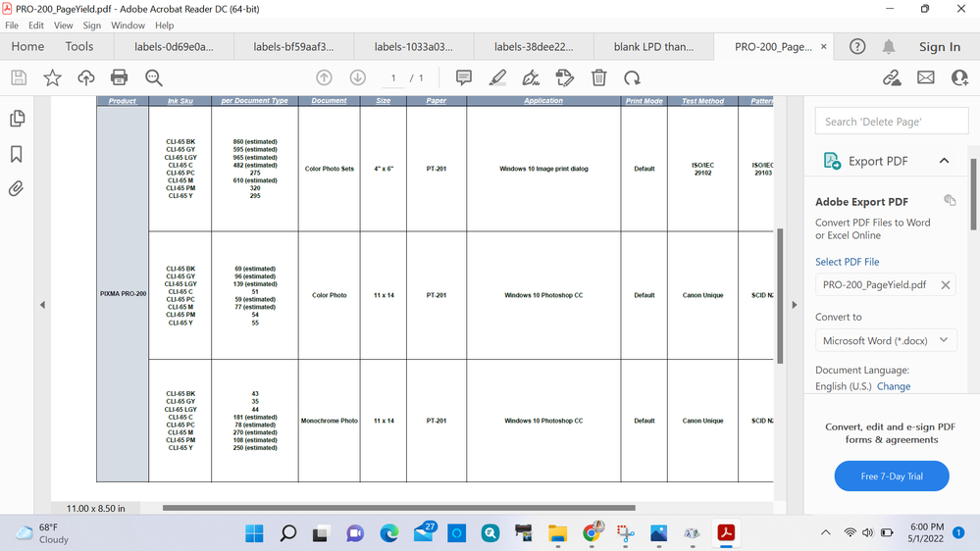Open Microsoft Edge from taskbar
The width and height of the screenshot is (980, 551).
click(x=389, y=533)
